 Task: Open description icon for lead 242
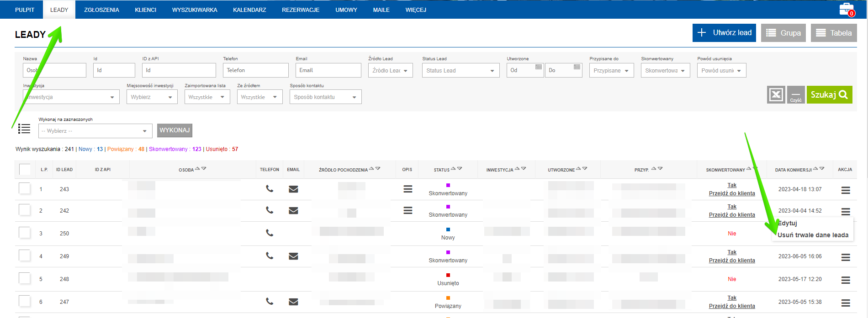point(408,210)
